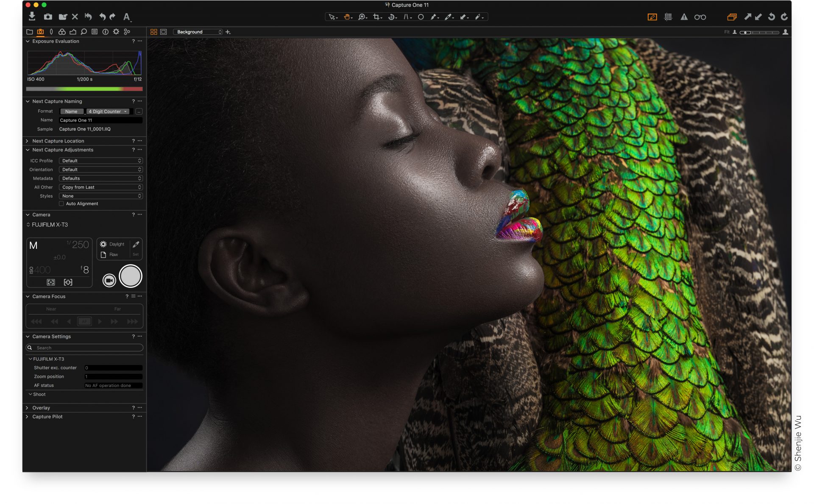Expand Overlay section disclosure triangle
The width and height of the screenshot is (814, 504).
point(27,407)
